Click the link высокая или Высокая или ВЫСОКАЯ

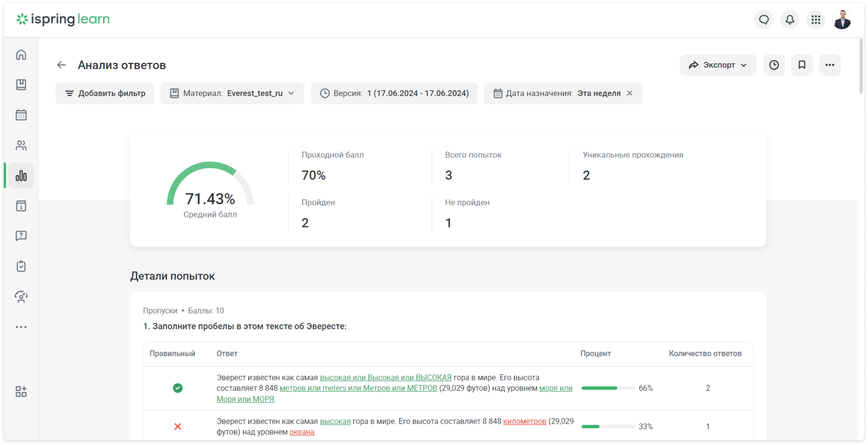[386, 377]
